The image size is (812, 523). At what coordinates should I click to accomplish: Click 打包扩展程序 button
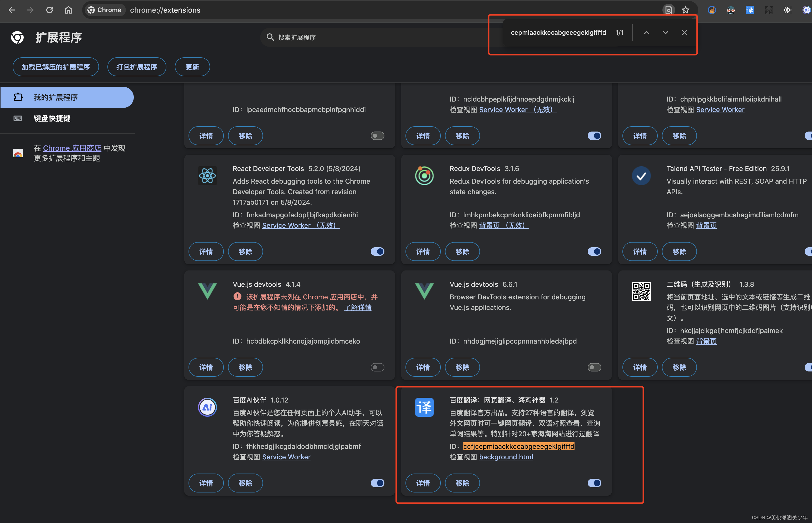point(137,67)
